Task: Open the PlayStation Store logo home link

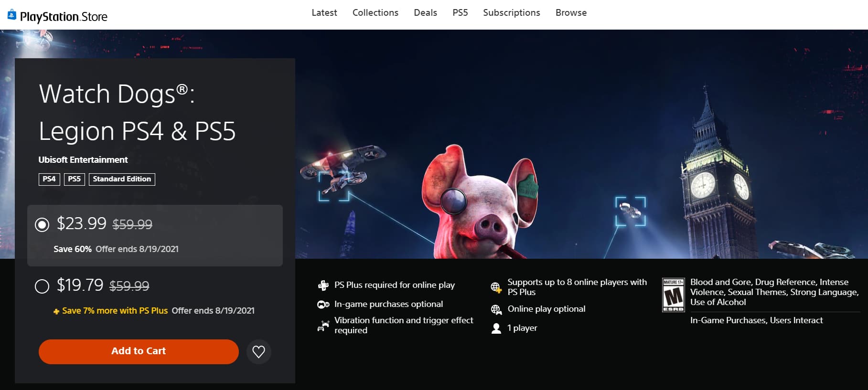Action: tap(57, 16)
